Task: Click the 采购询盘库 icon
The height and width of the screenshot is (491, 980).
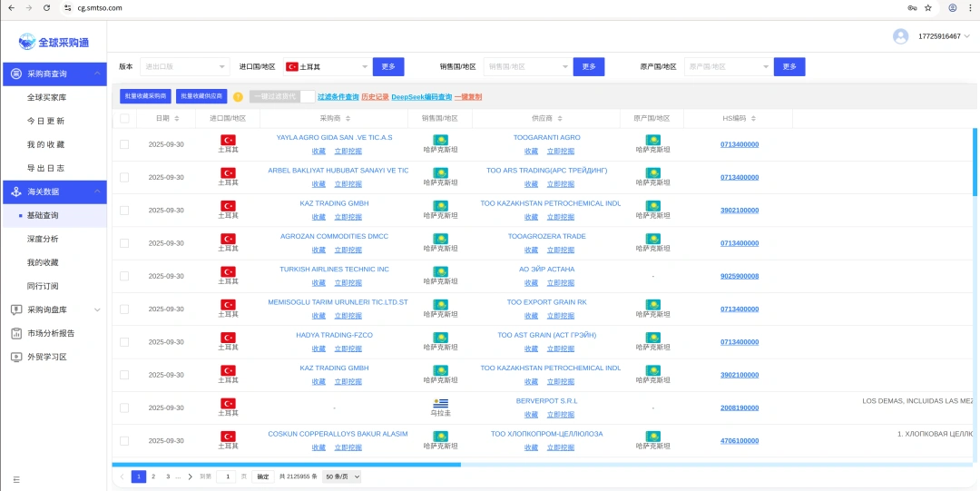Action: click(17, 309)
